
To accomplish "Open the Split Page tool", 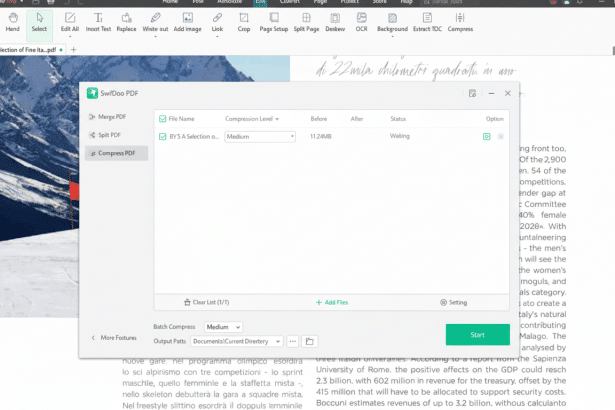I will point(304,22).
